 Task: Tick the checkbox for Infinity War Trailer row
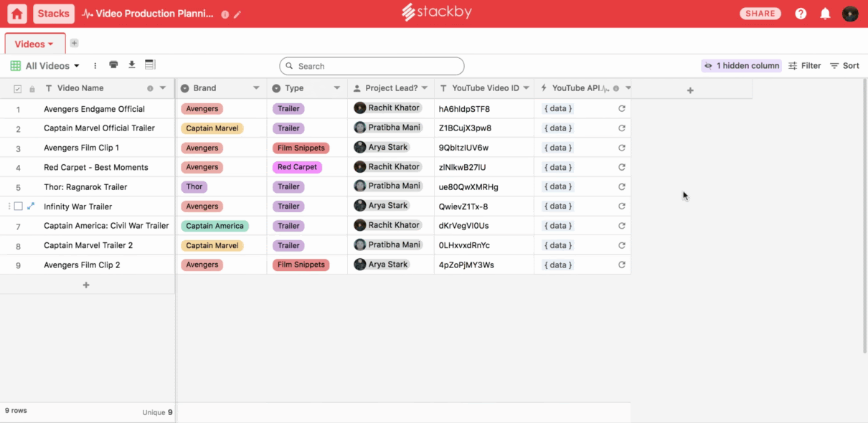[x=19, y=206]
